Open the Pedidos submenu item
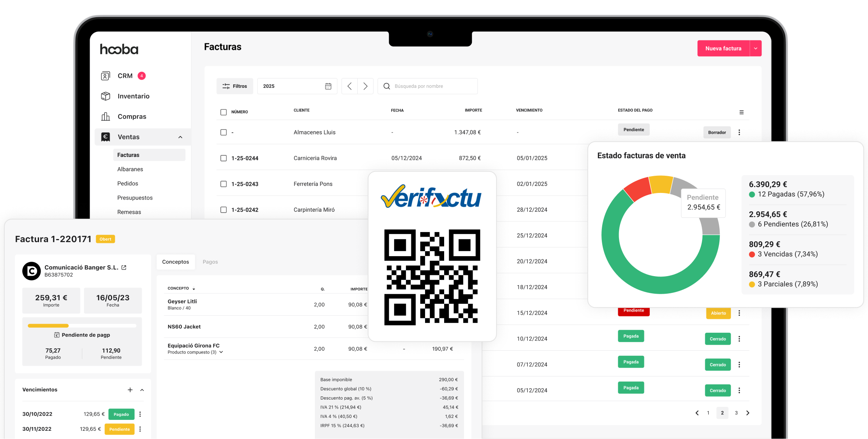Image resolution: width=868 pixels, height=439 pixels. coord(128,184)
